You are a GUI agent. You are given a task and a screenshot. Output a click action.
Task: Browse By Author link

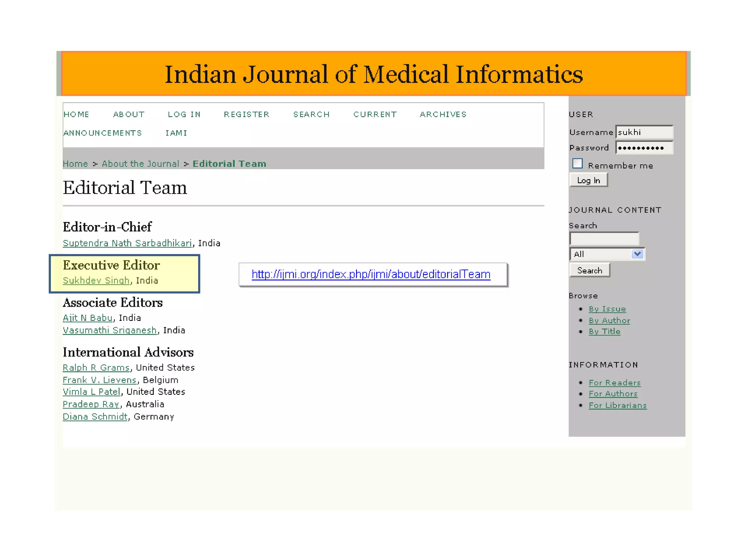pyautogui.click(x=609, y=320)
